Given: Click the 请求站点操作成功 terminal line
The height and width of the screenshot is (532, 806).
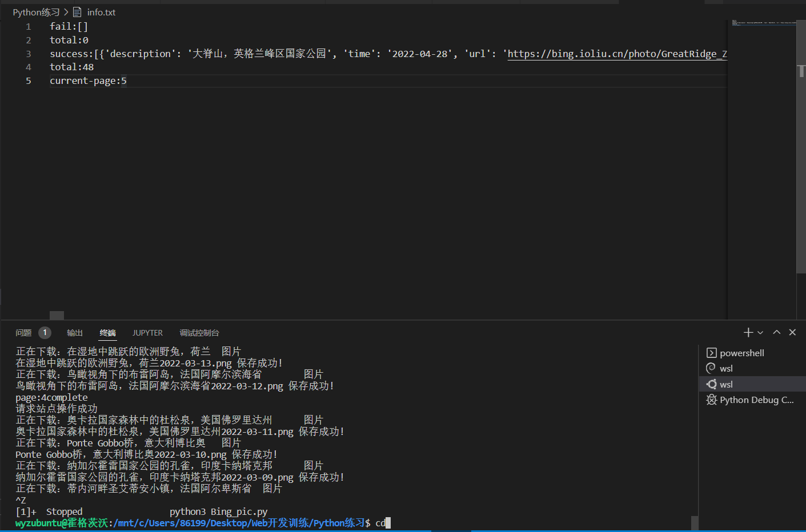Looking at the screenshot, I should (57, 409).
